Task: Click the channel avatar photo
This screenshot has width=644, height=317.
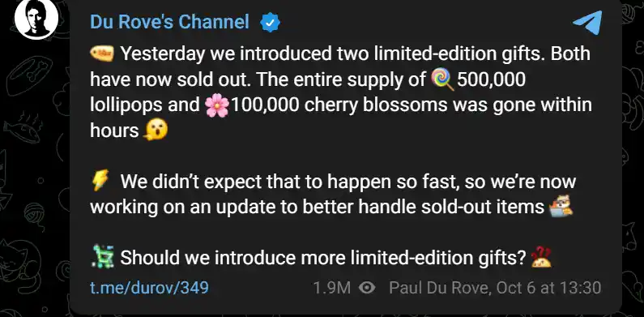Action: [x=36, y=19]
